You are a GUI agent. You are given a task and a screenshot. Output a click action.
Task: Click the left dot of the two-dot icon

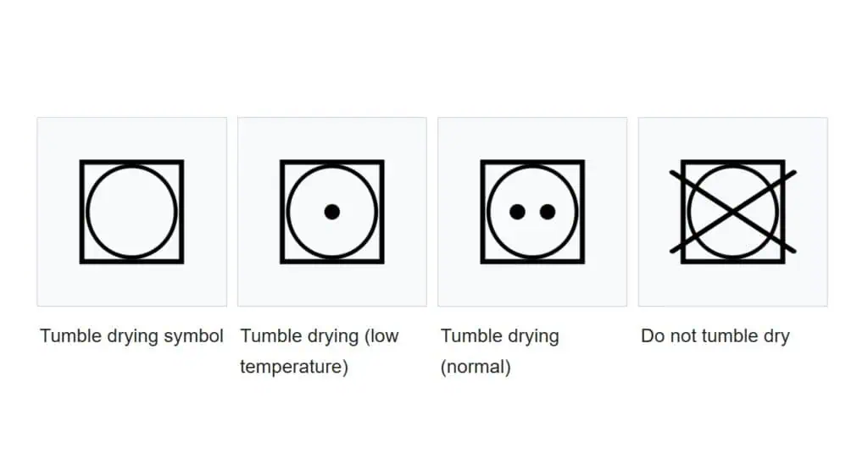point(517,212)
